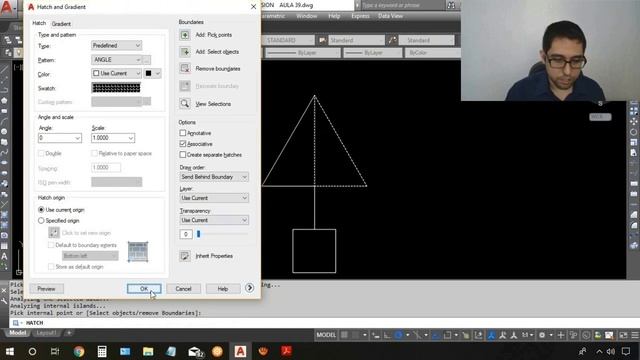Click the OK button
The image size is (640, 360).
tap(144, 289)
